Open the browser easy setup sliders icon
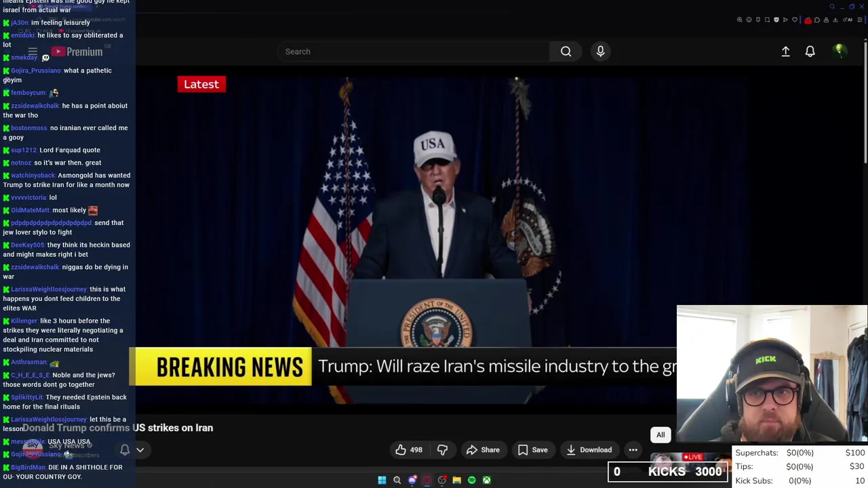 pyautogui.click(x=859, y=20)
